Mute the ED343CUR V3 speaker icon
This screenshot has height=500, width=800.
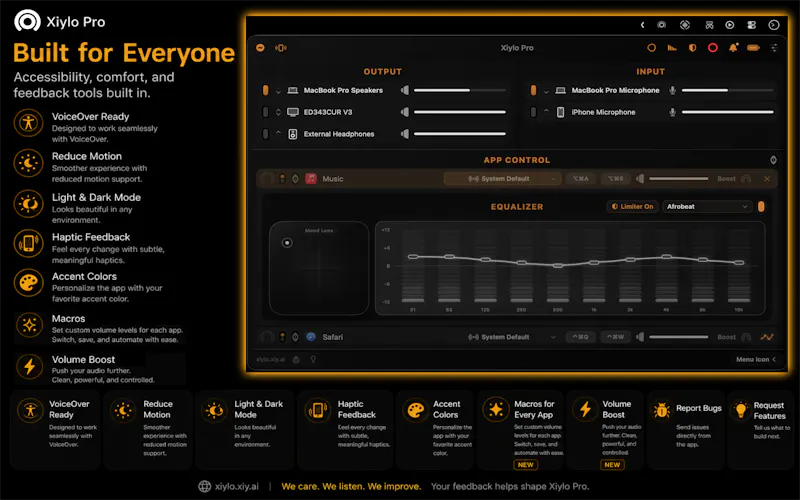[x=405, y=112]
